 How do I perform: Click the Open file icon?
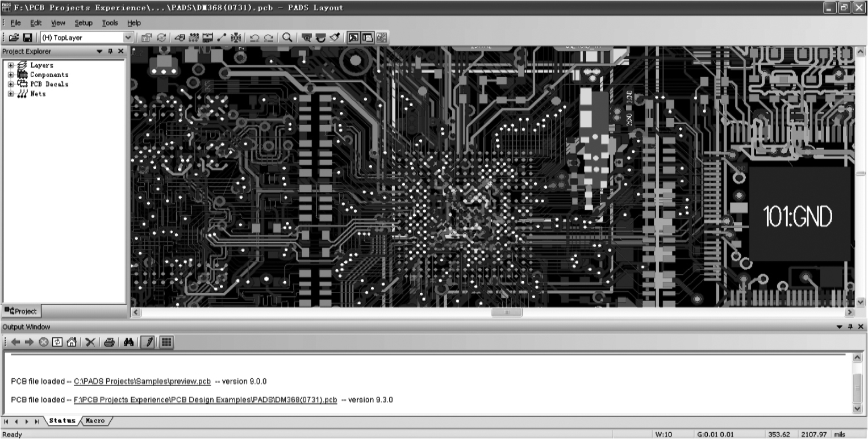click(x=14, y=37)
